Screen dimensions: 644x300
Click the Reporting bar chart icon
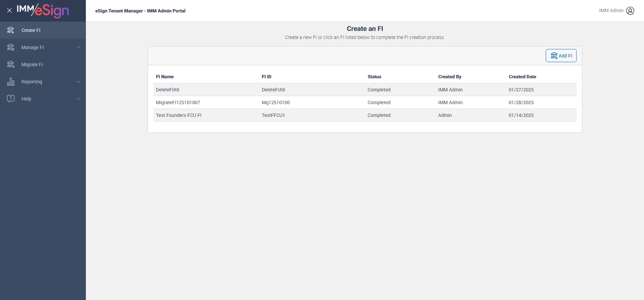11,82
